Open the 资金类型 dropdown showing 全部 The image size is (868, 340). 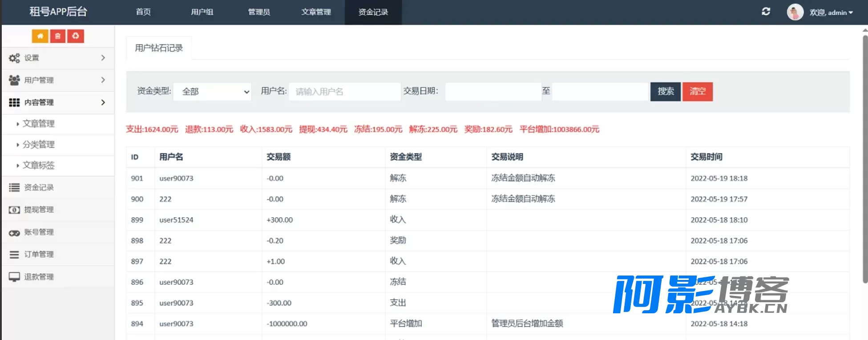click(x=212, y=92)
